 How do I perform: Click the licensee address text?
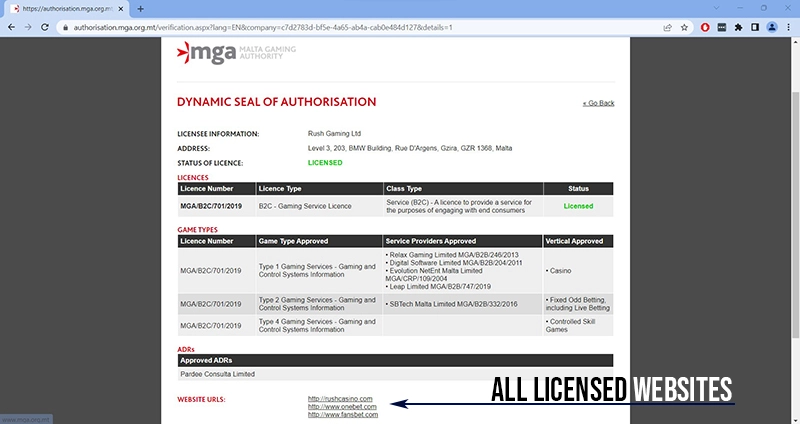point(410,148)
